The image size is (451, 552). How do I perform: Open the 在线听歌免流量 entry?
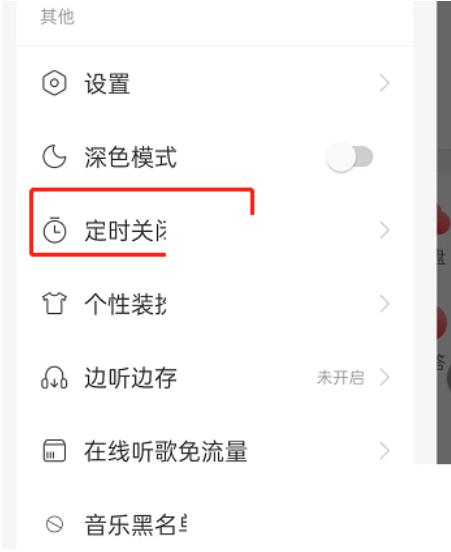click(x=215, y=451)
